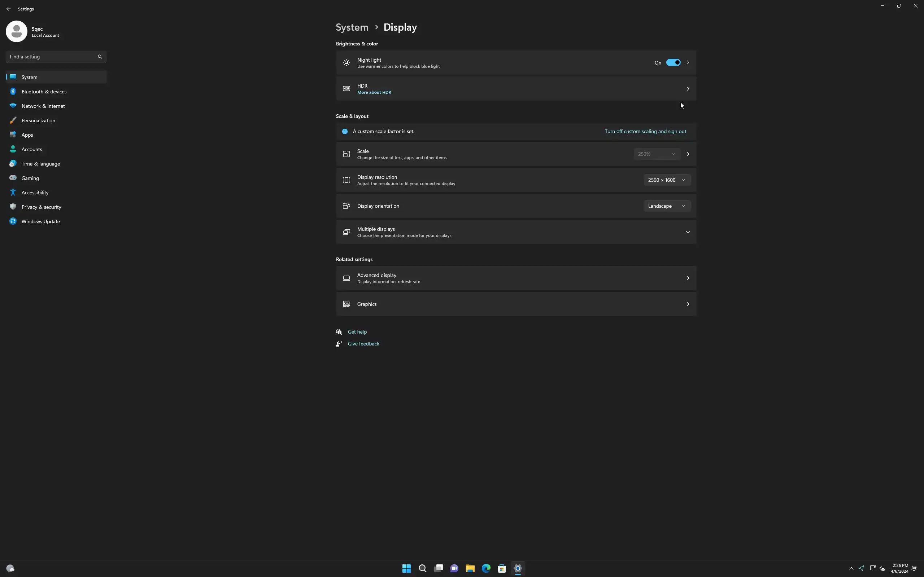The image size is (924, 577).
Task: Click the Get help link
Action: coord(357,332)
